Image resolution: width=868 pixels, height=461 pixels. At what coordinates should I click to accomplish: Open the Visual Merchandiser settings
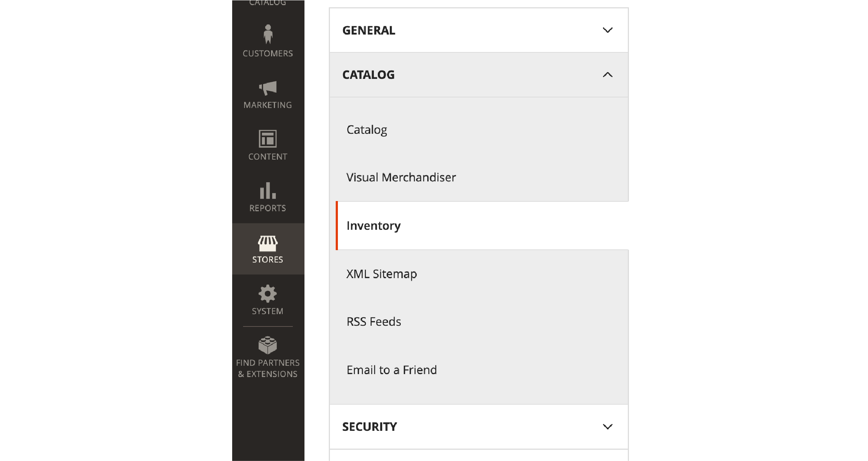point(400,177)
